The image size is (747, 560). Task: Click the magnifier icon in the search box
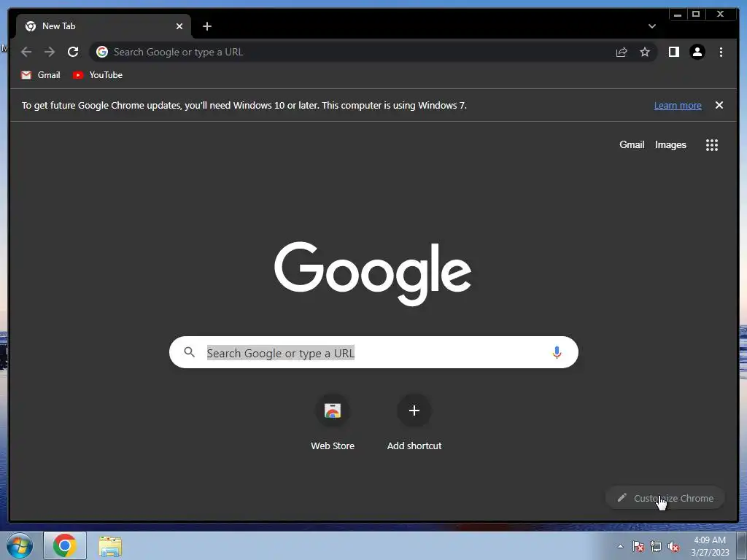[189, 352]
